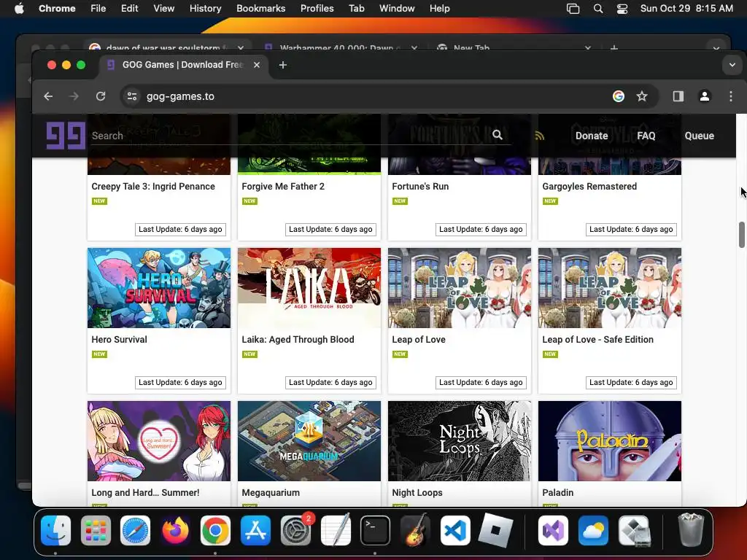747x560 pixels.
Task: Launch GarageBand from the dock
Action: point(415,531)
